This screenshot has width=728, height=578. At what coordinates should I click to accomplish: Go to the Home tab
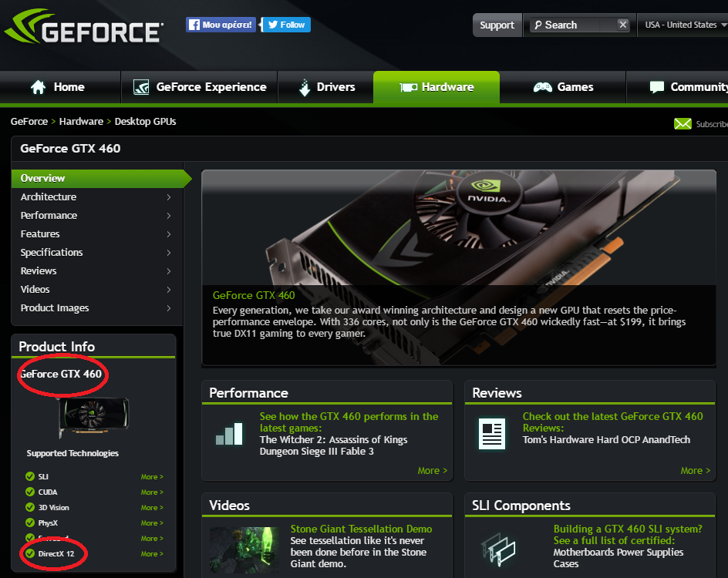[60, 87]
